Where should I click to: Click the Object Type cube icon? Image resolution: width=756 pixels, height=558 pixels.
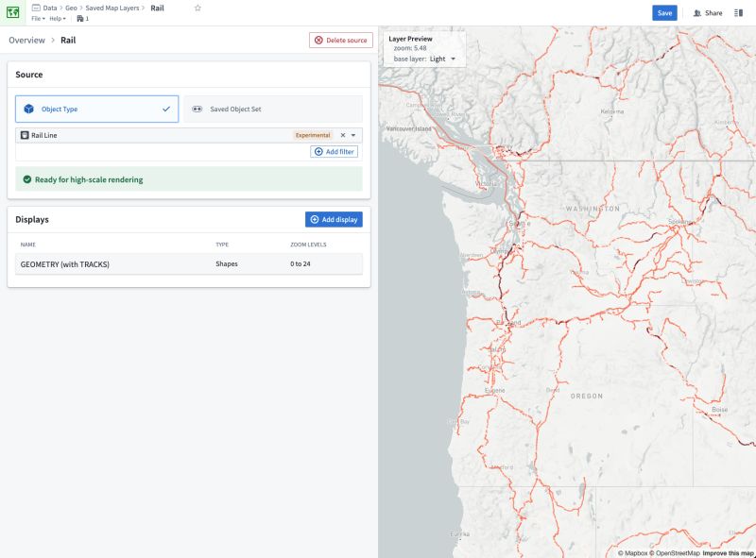(x=29, y=109)
